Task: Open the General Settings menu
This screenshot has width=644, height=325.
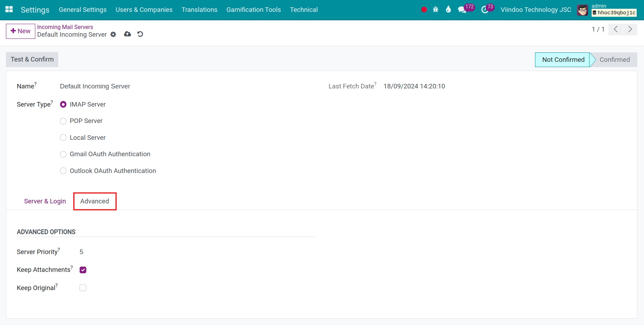Action: coord(83,10)
